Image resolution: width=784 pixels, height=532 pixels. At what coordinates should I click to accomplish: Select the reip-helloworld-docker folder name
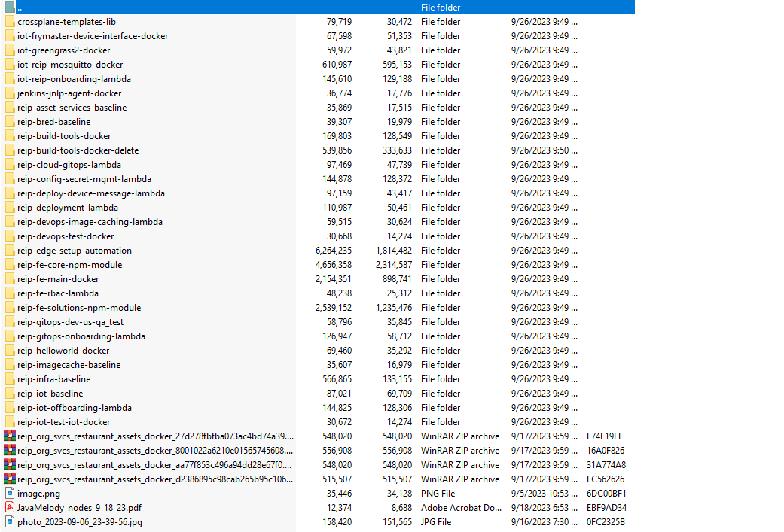[x=63, y=351]
